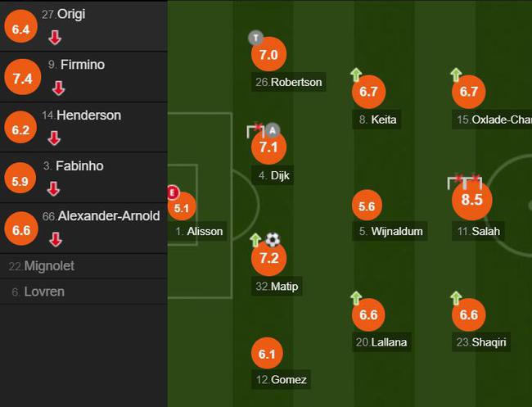
Task: Click Wijnaldum's 5.6 rating bubble
Action: (x=367, y=206)
